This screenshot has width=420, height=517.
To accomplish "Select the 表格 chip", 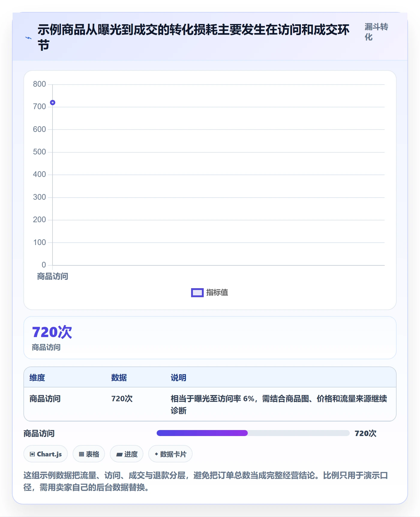I will pyautogui.click(x=89, y=454).
